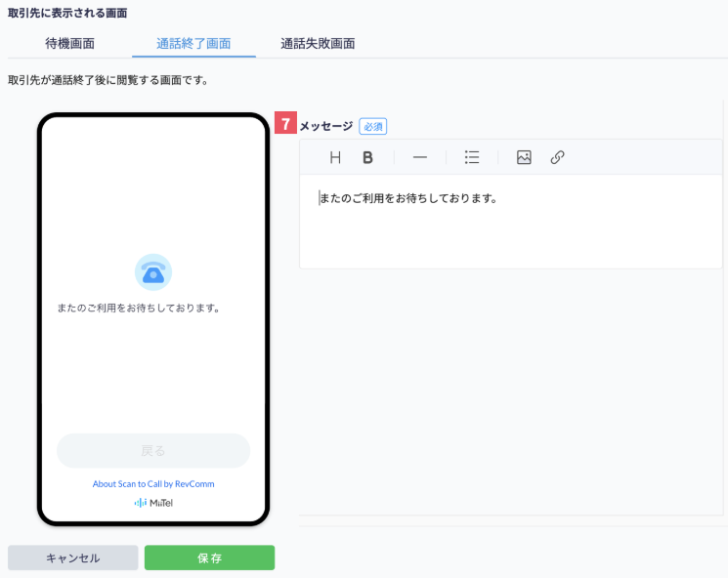Insert an image into the message

[524, 157]
